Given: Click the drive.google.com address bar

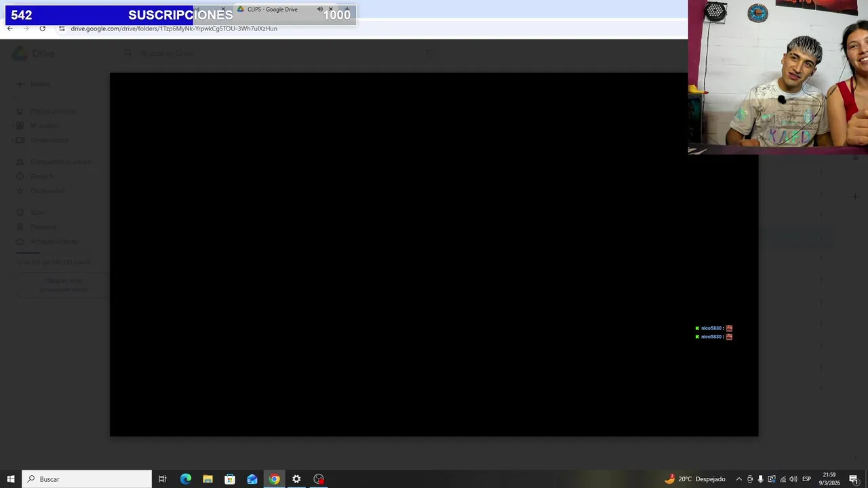Looking at the screenshot, I should click(x=174, y=28).
